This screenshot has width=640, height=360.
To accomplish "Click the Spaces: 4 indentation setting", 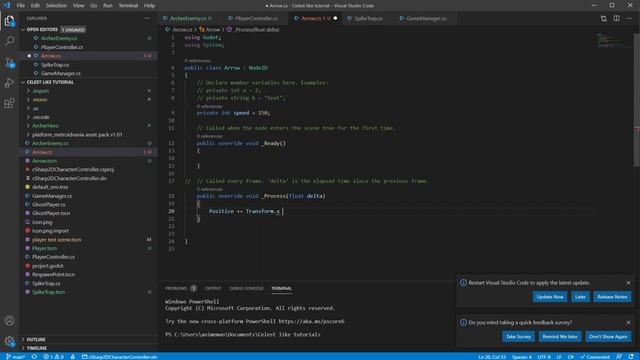I will 522,357.
